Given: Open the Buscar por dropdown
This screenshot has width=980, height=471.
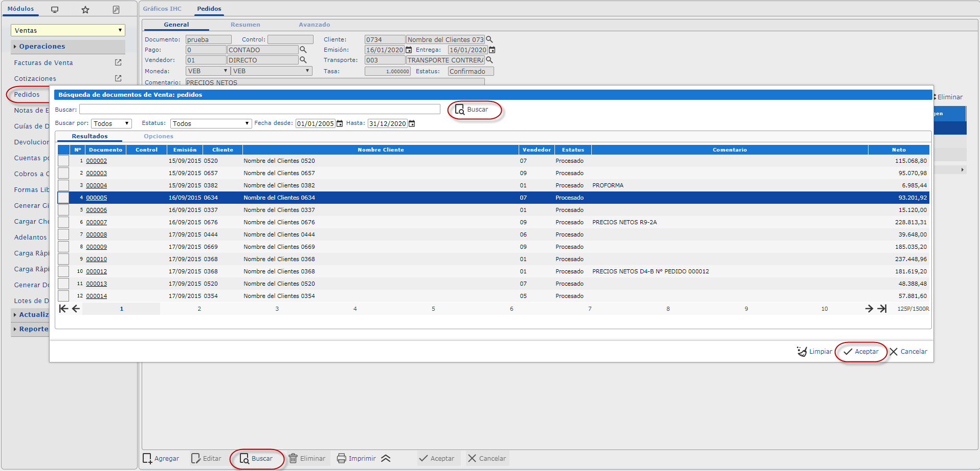Looking at the screenshot, I should point(112,123).
